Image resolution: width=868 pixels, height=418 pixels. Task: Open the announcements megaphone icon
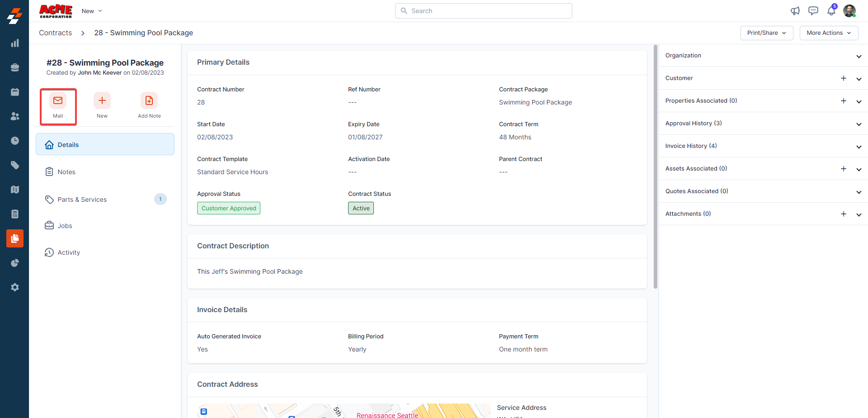[795, 11]
